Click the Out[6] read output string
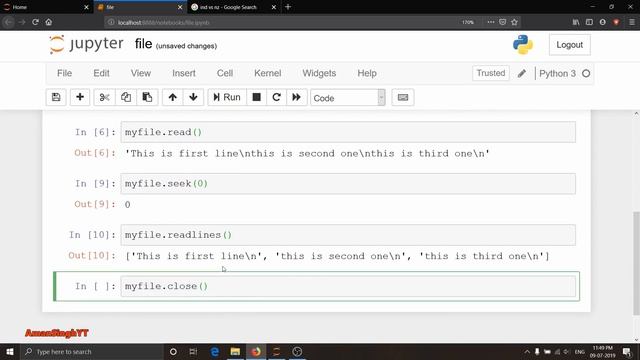Image resolution: width=640 pixels, height=360 pixels. [307, 153]
